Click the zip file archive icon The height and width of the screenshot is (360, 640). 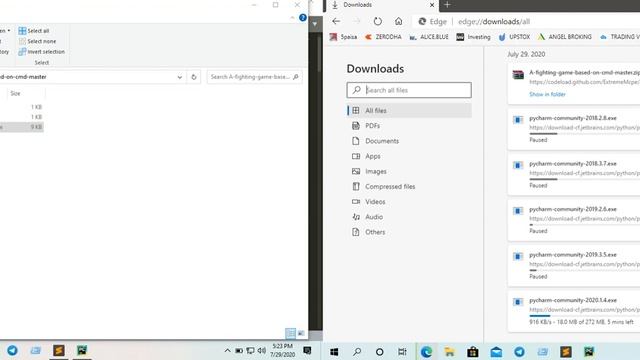(518, 75)
